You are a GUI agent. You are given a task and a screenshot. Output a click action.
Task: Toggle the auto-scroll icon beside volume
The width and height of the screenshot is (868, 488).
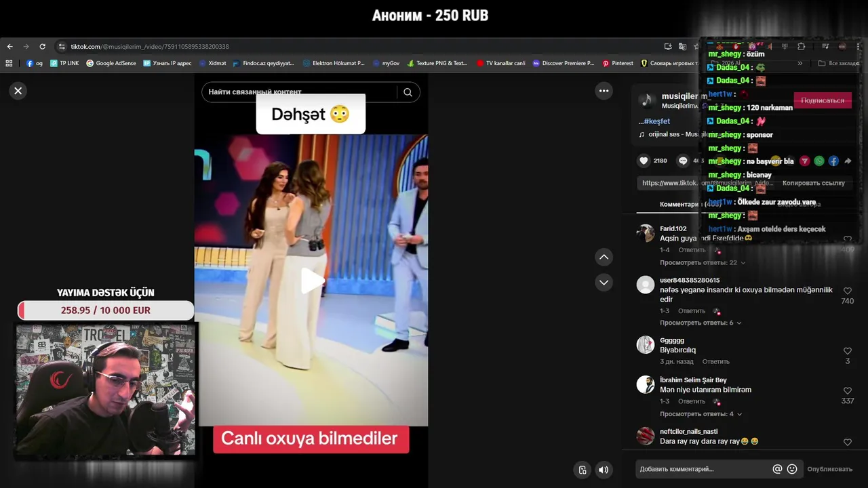coord(582,470)
